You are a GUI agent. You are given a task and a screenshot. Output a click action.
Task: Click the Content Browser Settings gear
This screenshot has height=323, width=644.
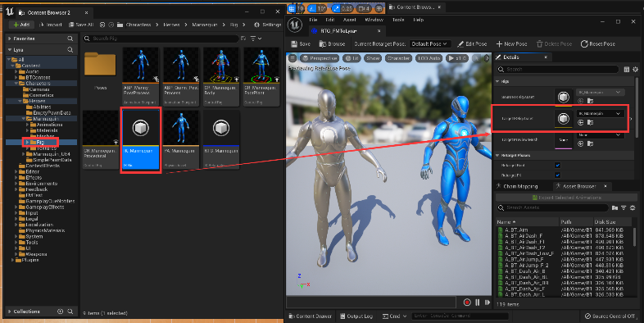click(x=267, y=25)
